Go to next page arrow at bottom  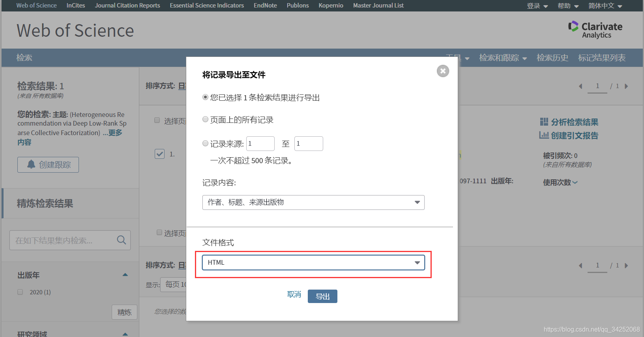(x=626, y=265)
